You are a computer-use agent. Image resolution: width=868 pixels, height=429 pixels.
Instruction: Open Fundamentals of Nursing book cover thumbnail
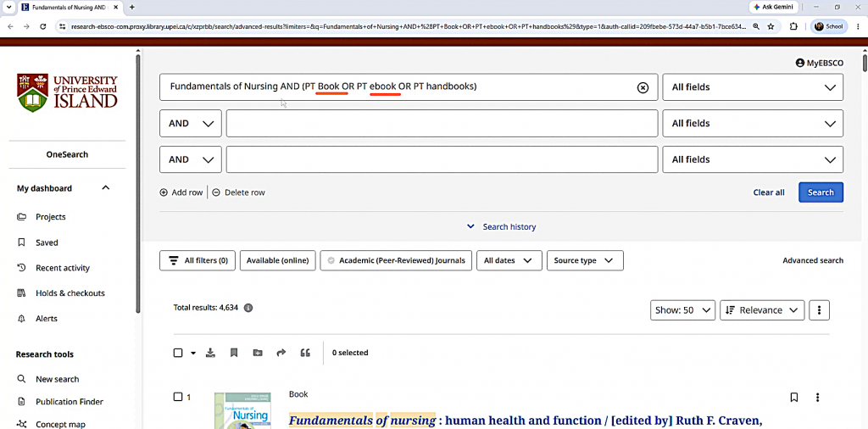(242, 410)
